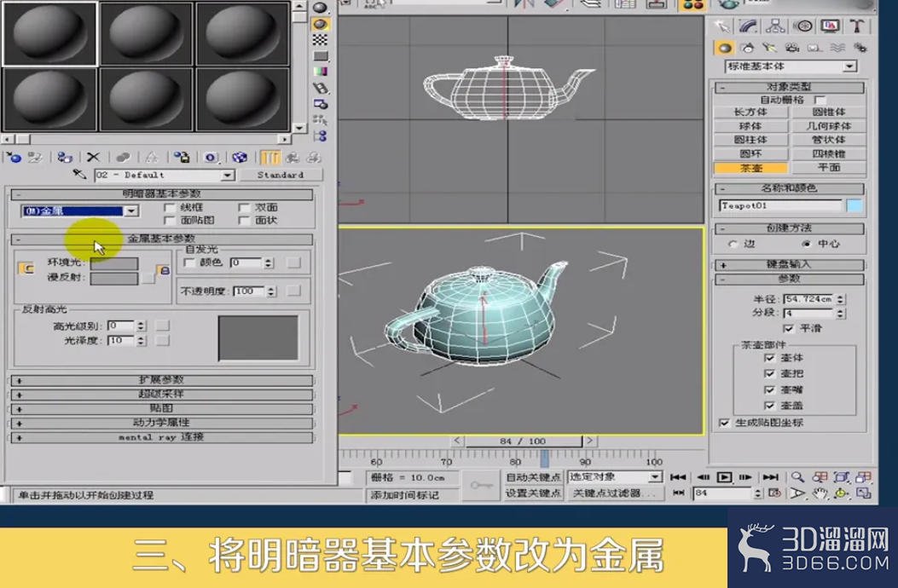898x588 pixels.
Task: Open the Hierarchy panel tab icon
Action: pyautogui.click(x=775, y=26)
